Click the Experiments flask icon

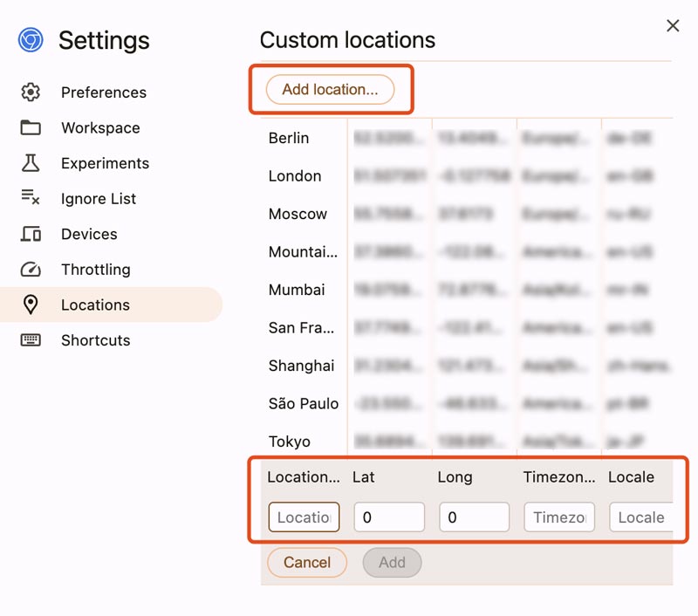[31, 163]
